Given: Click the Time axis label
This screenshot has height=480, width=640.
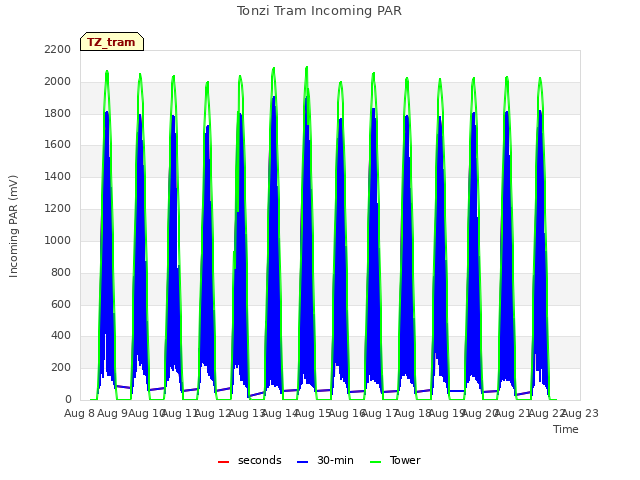Looking at the screenshot, I should click(565, 429).
